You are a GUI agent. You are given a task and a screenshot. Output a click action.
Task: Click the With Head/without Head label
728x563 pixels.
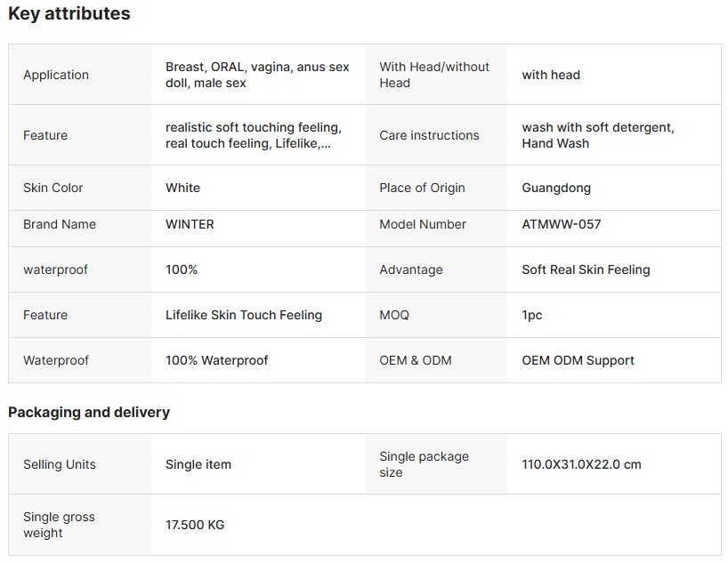[x=434, y=75]
